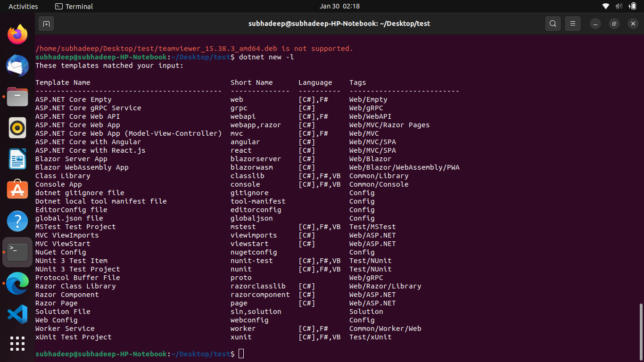The image size is (644, 362).
Task: Click the 'Class Library' template name
Action: coord(63,176)
